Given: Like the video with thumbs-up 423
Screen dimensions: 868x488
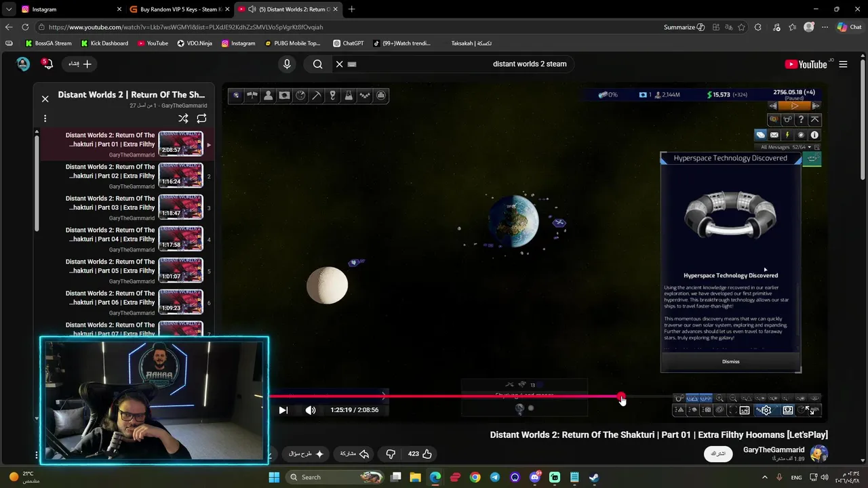Looking at the screenshot, I should [x=419, y=453].
